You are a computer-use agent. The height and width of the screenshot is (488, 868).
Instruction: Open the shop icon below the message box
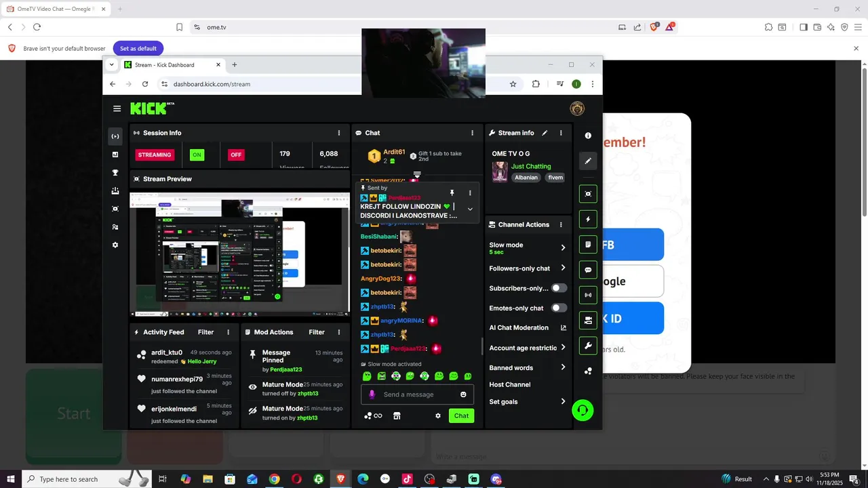[397, 415]
